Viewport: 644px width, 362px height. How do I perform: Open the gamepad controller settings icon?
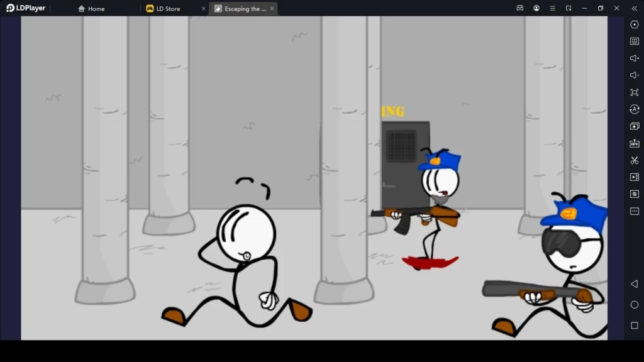520,8
